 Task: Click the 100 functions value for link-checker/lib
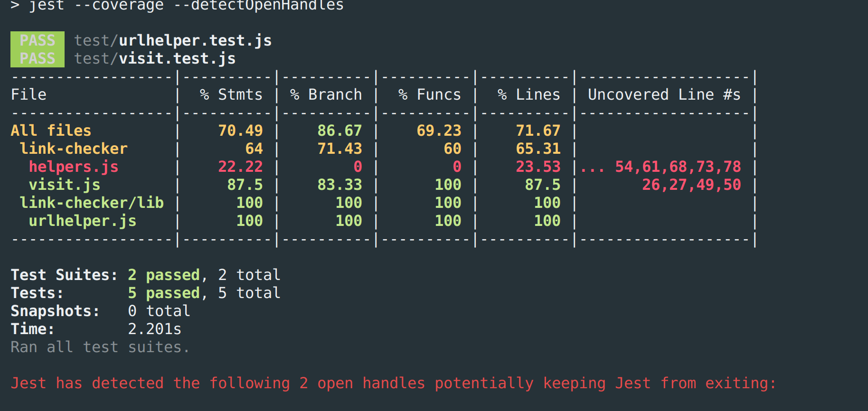point(448,203)
